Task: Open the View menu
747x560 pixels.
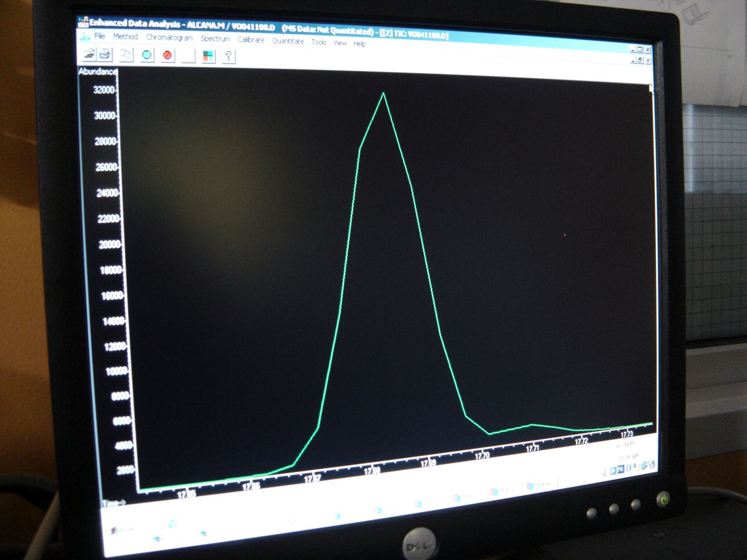Action: (x=340, y=43)
